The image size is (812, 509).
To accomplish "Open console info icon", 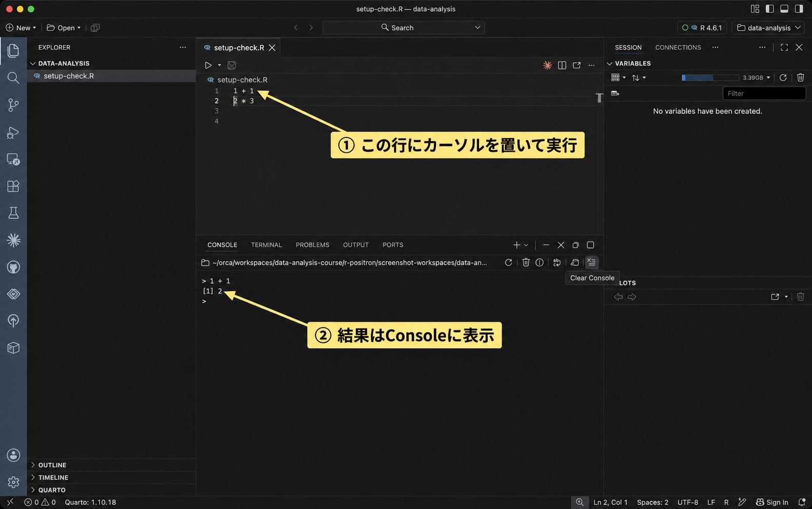I will [x=540, y=262].
